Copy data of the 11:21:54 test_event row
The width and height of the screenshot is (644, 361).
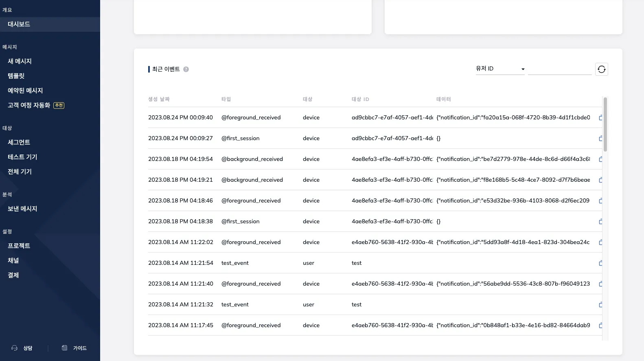click(600, 263)
